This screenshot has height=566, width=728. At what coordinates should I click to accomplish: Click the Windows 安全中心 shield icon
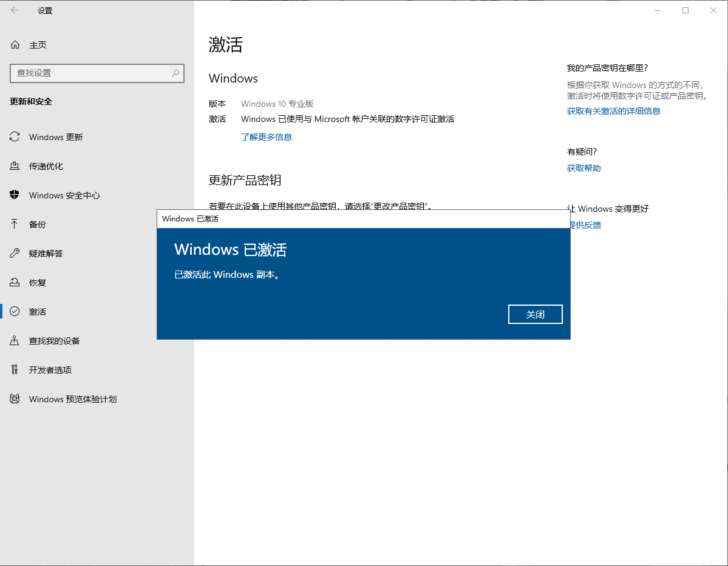point(15,195)
